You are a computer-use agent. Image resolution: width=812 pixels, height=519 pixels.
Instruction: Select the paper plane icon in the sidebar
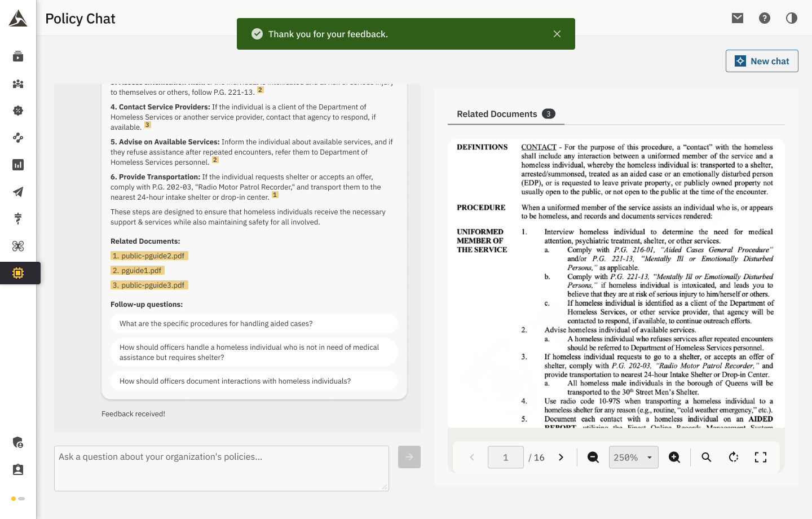click(17, 192)
